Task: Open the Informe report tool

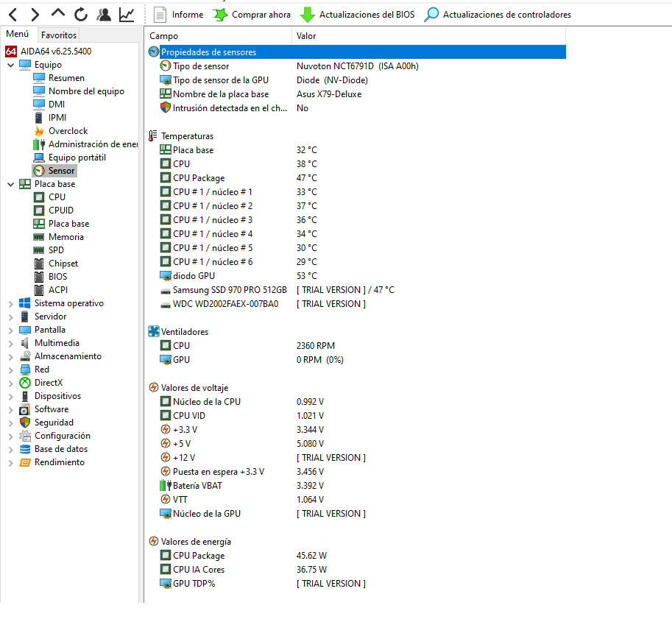Action: click(178, 15)
